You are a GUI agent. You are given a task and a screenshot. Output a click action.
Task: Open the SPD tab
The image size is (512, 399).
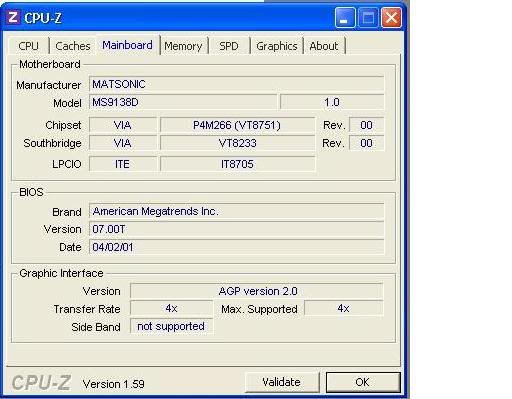pyautogui.click(x=229, y=46)
